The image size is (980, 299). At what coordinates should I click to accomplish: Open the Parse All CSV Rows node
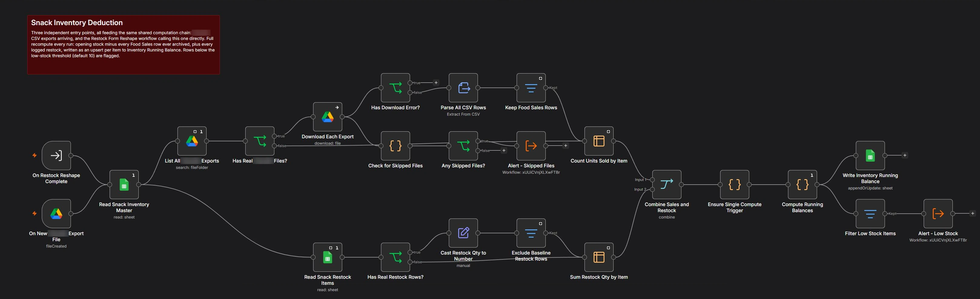pyautogui.click(x=463, y=88)
